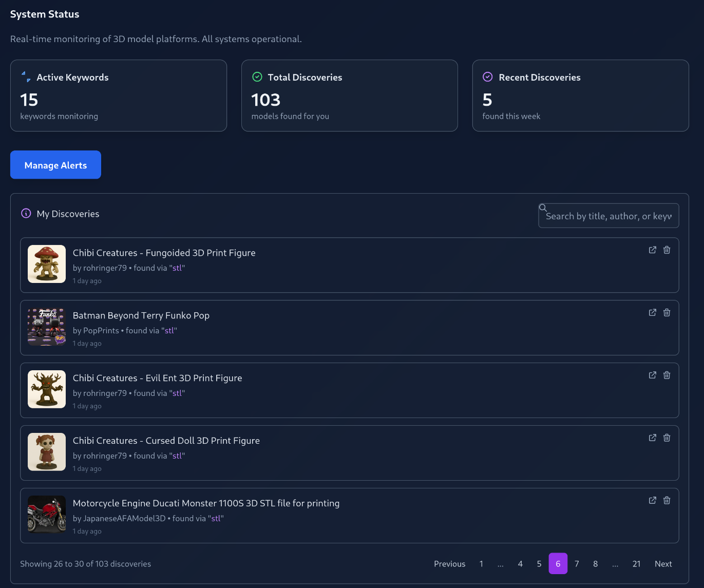
Task: Trash the Cursed Doll 3D Print Figure discovery
Action: [667, 438]
